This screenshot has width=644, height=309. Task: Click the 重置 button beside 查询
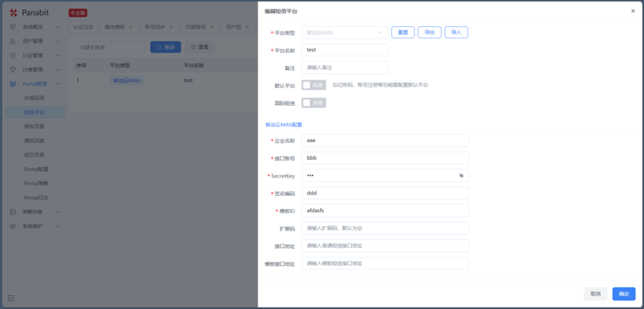tap(200, 47)
